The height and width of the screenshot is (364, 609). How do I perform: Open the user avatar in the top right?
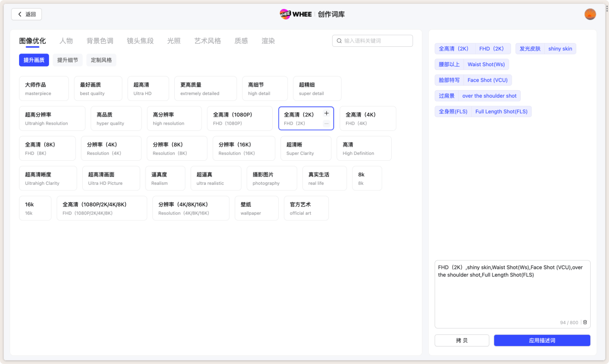(590, 14)
